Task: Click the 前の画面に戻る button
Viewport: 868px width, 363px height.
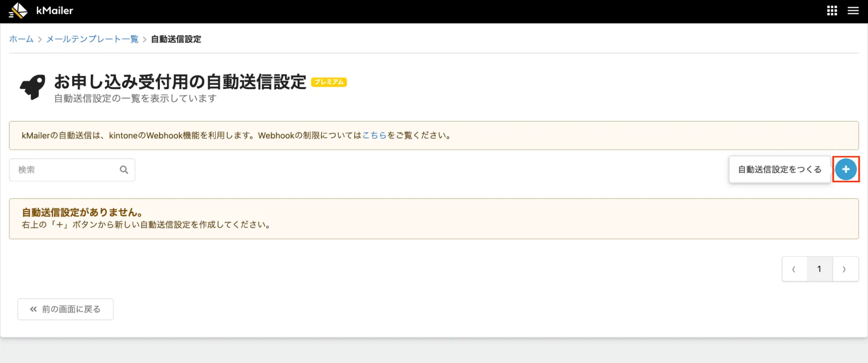Action: 66,309
